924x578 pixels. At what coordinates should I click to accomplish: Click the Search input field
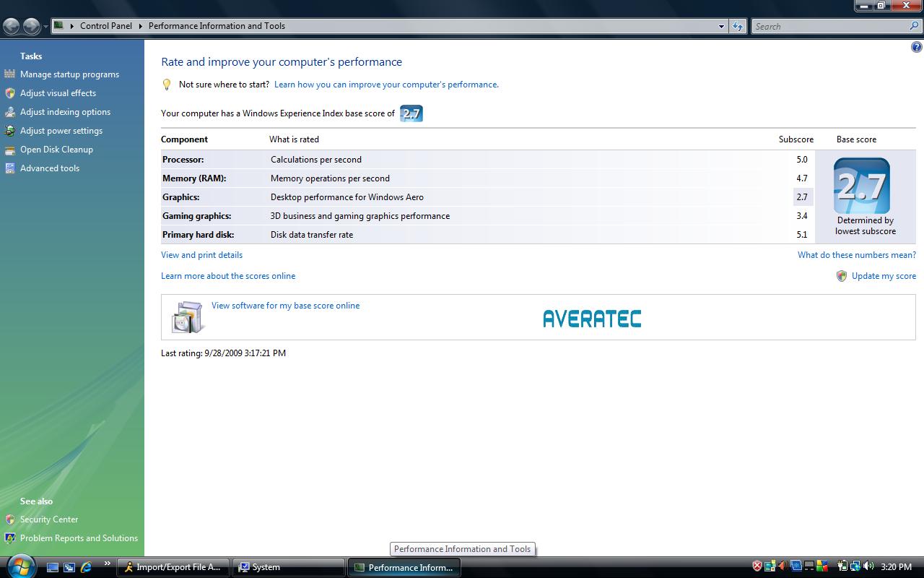(x=830, y=26)
